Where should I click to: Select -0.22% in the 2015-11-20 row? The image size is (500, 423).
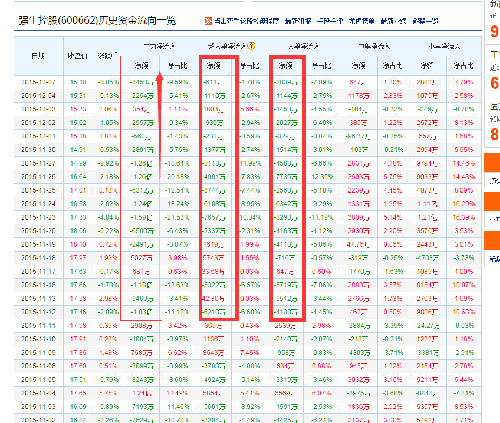[108, 231]
